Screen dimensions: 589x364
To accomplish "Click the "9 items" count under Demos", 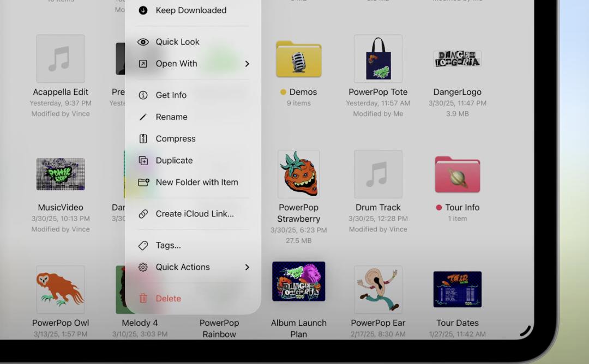I will pos(299,103).
